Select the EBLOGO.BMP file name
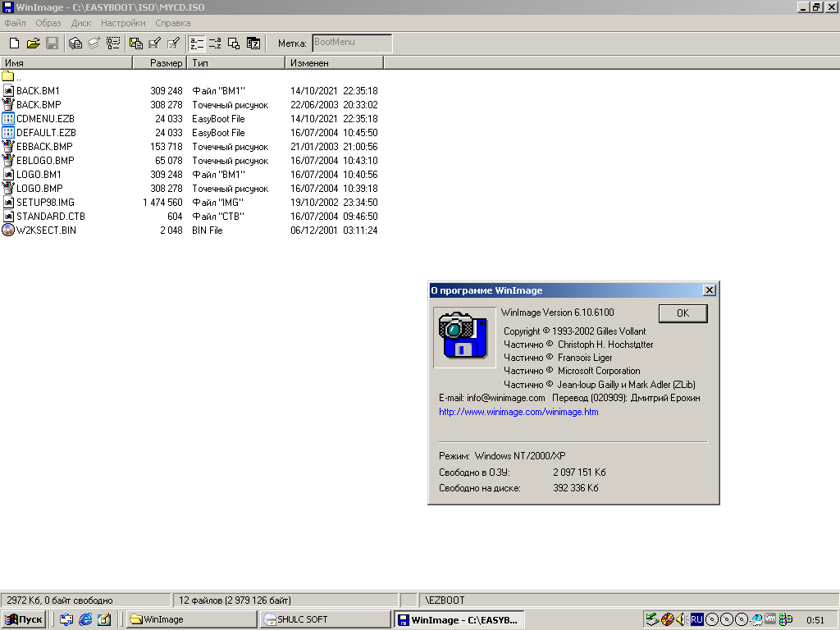The height and width of the screenshot is (630, 840). point(46,160)
